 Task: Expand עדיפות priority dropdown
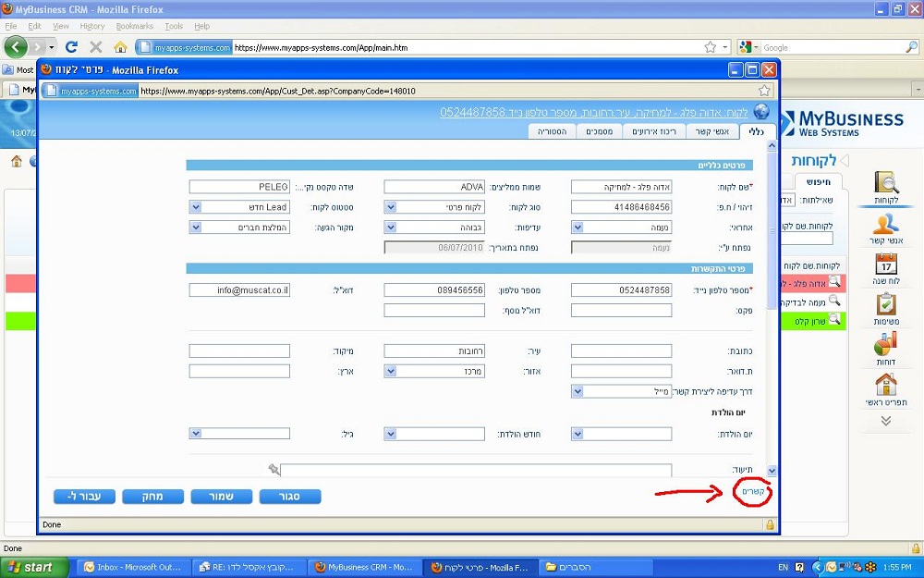click(x=390, y=228)
